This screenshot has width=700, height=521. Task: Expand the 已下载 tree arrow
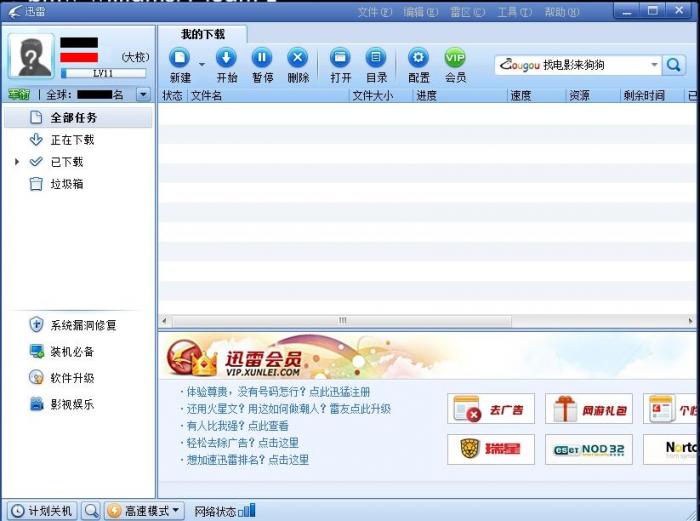[17, 162]
